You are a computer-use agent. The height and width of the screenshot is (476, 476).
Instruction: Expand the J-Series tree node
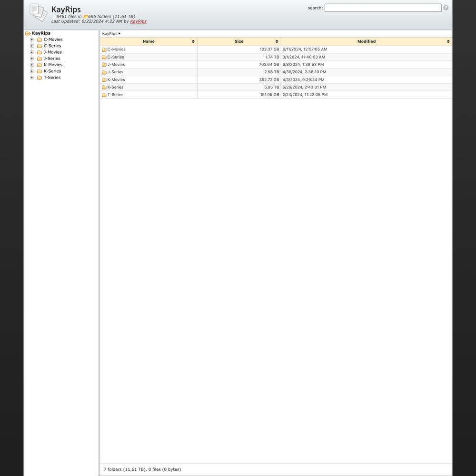point(31,59)
